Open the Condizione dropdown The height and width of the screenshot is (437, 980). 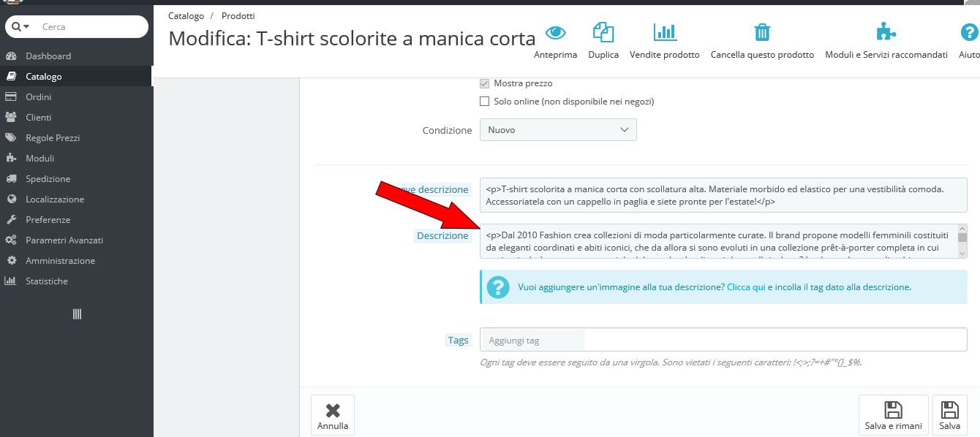click(558, 130)
